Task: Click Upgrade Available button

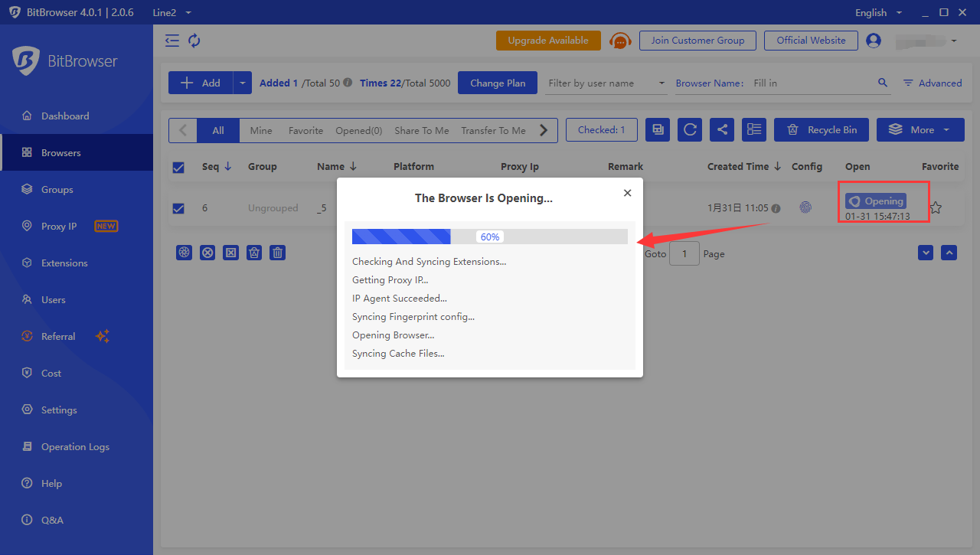Action: pyautogui.click(x=548, y=41)
